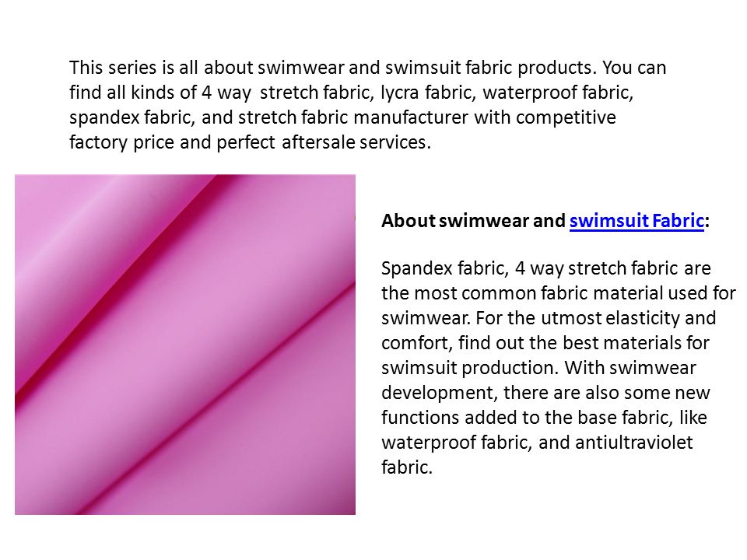Click the line "swimsuit production. With swimwear"
The height and width of the screenshot is (560, 747).
(x=538, y=368)
